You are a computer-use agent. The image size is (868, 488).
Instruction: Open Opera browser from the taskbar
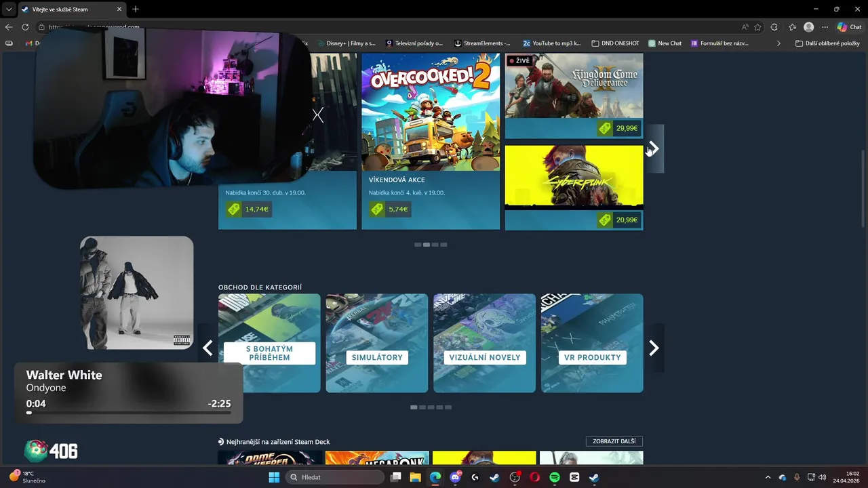coord(535,477)
